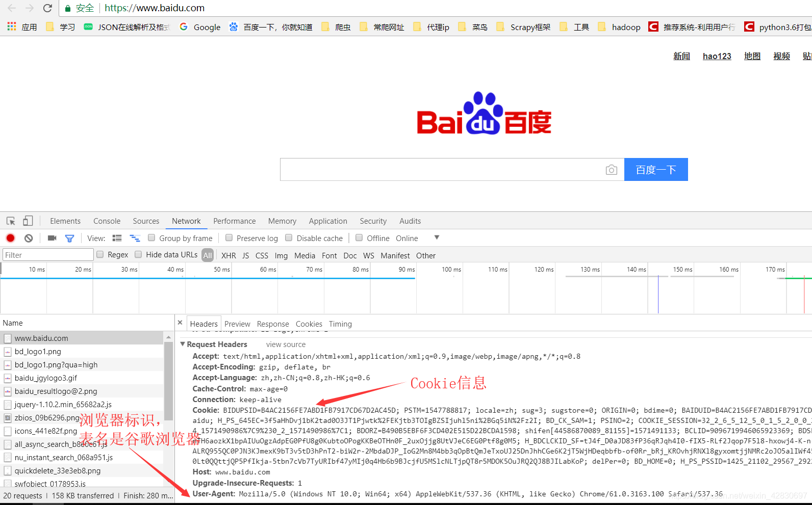
Task: Click the browser address bar URL
Action: pyautogui.click(x=155, y=8)
